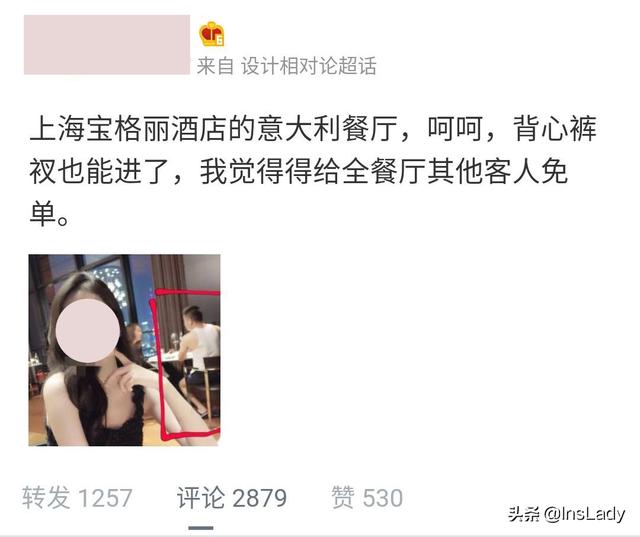Click the gold crown VIP badge
This screenshot has height=537, width=640.
pyautogui.click(x=211, y=33)
